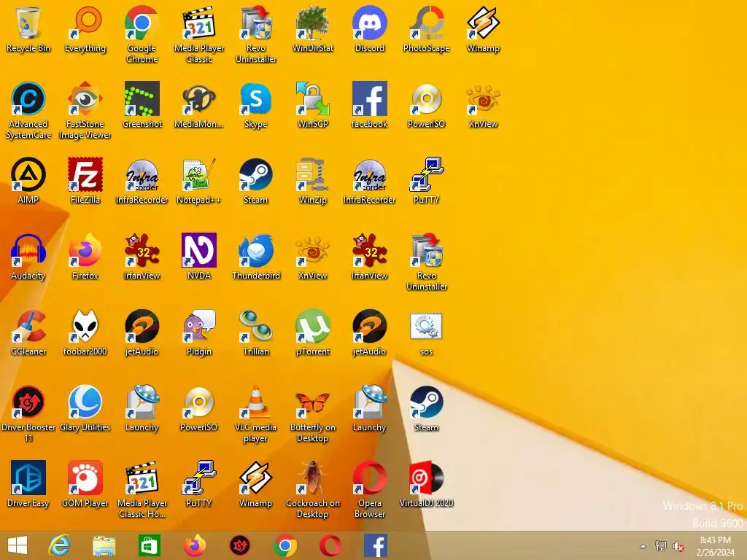Open the Thunderbird mail shortcut

256,257
